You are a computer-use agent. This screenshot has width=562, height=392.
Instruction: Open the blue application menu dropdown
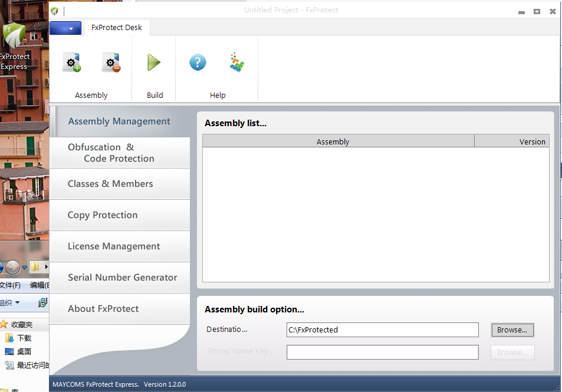(x=65, y=28)
